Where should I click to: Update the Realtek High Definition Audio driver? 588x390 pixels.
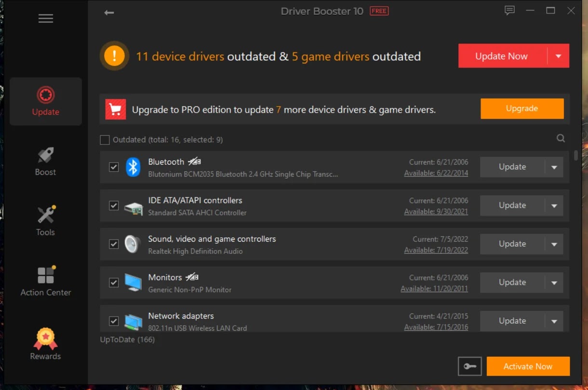(x=512, y=244)
